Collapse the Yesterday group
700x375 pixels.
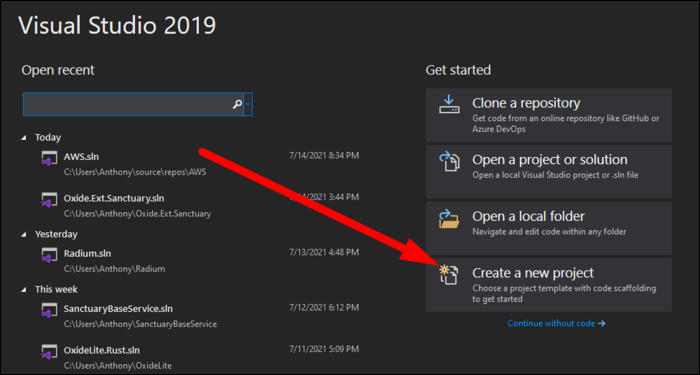coord(24,234)
